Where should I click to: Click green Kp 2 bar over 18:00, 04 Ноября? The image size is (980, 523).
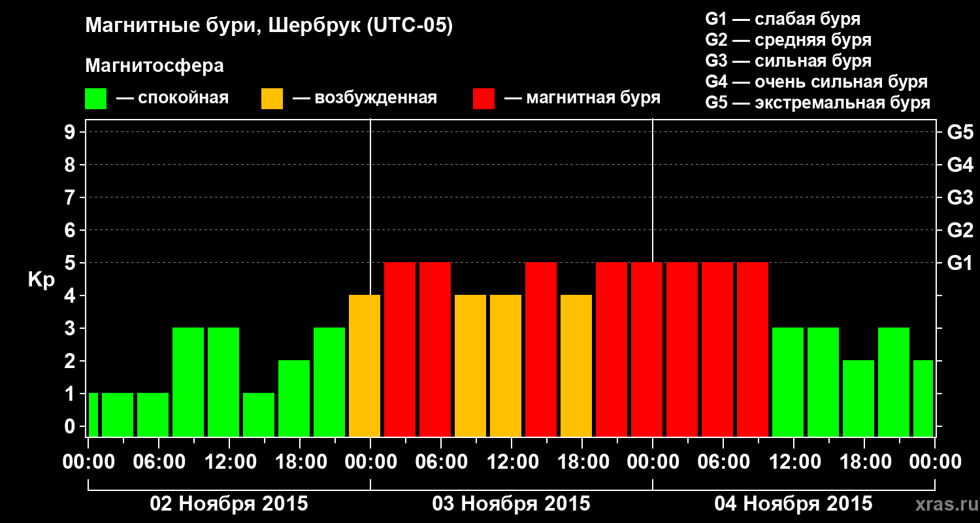tap(858, 398)
